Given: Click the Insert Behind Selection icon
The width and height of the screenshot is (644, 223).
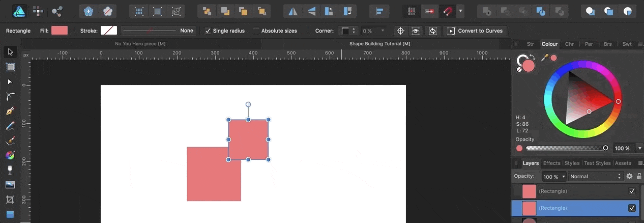Looking at the screenshot, I should point(590,11).
